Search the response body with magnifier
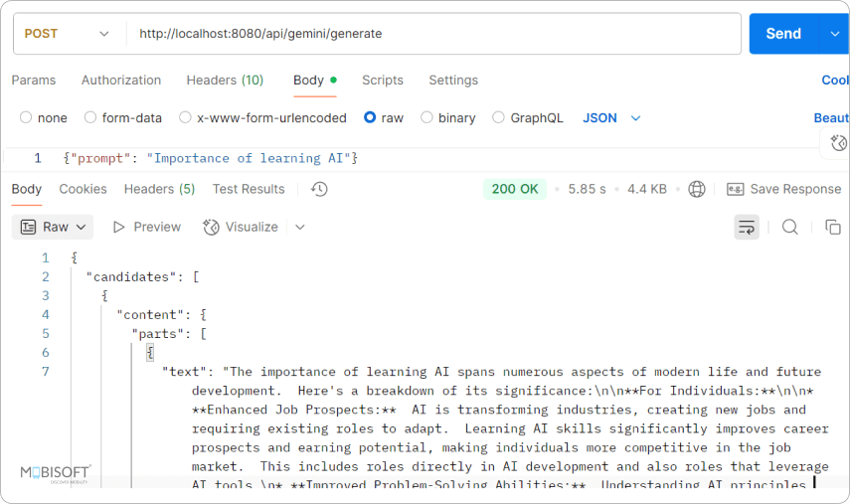The height and width of the screenshot is (504, 850). point(789,227)
